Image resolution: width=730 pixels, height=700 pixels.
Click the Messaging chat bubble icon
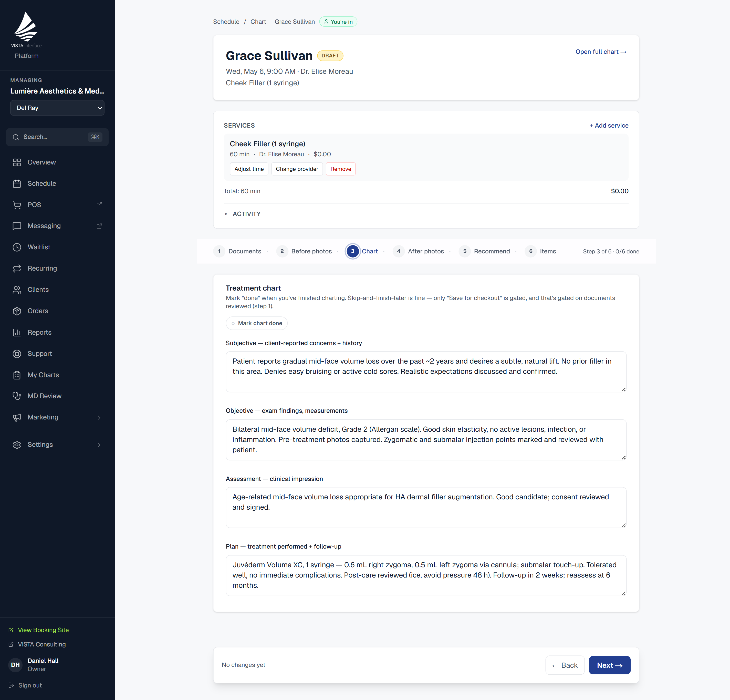(17, 226)
